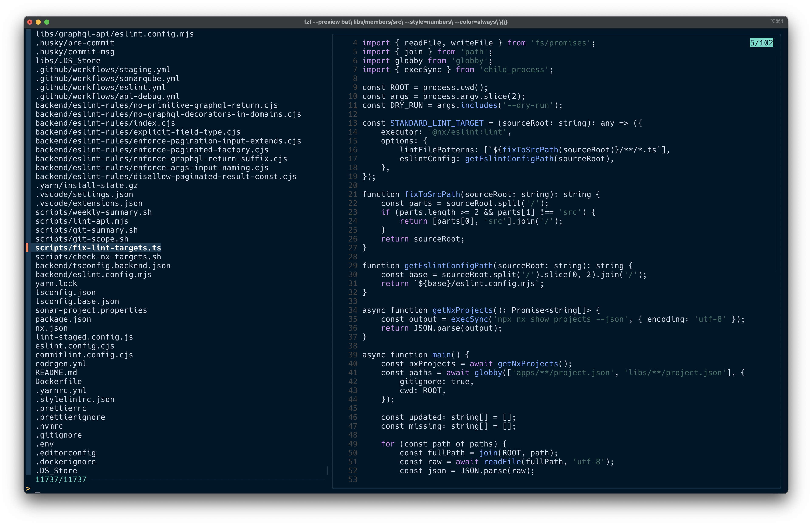Select scripts/fix-lint-targets.ts in the file list
812x525 pixels.
point(98,248)
